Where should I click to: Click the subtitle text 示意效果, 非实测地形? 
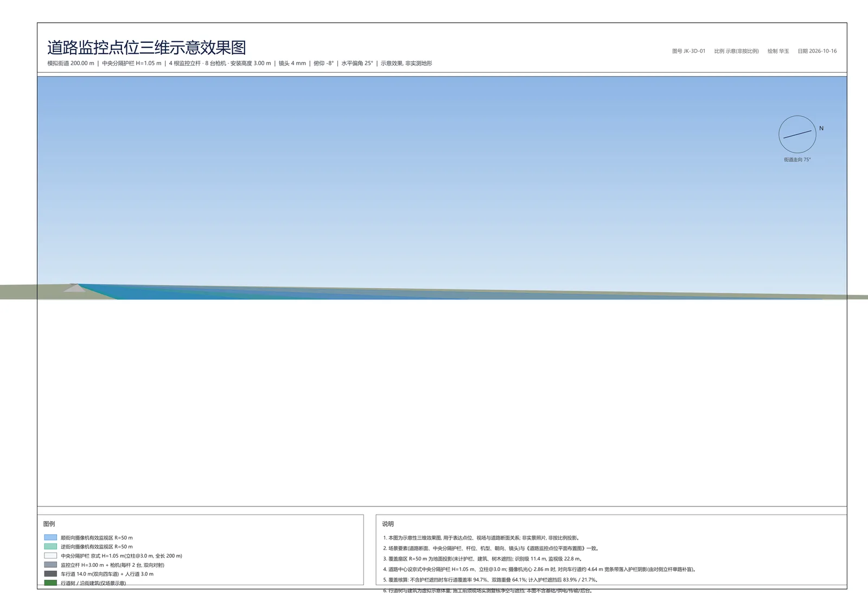coord(406,64)
